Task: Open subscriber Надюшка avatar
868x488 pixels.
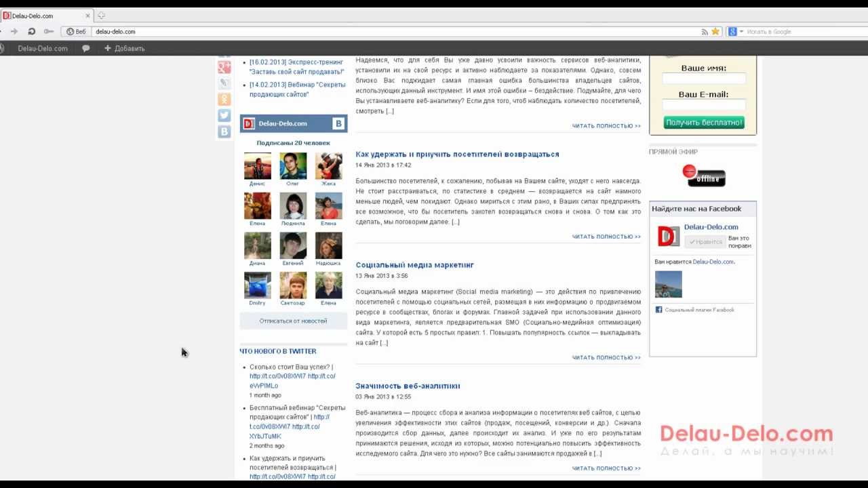Action: click(328, 246)
